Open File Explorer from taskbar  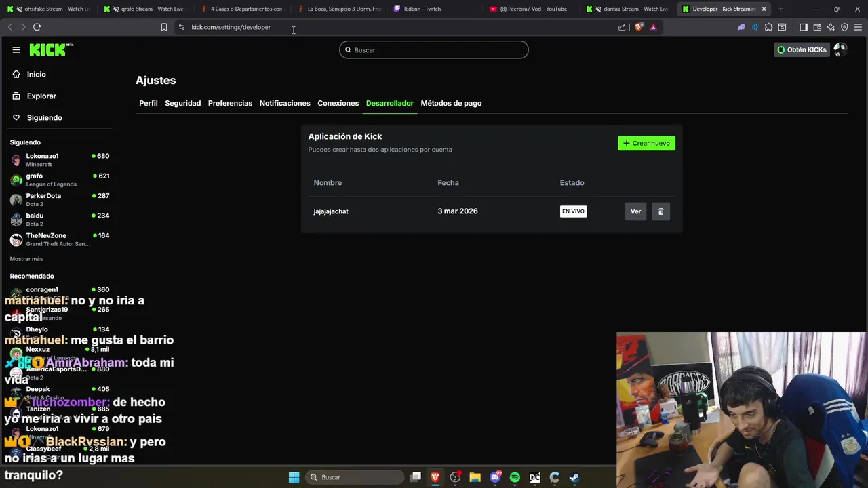pos(475,477)
